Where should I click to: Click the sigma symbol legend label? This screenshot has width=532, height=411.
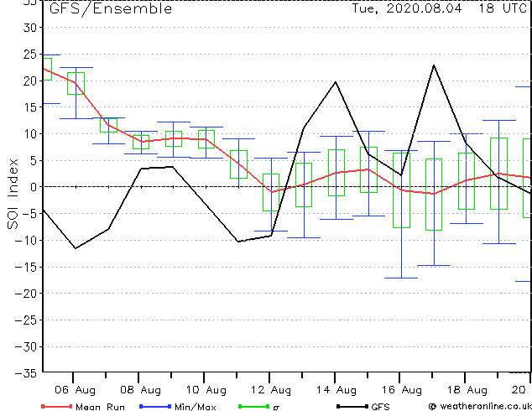pyautogui.click(x=276, y=408)
